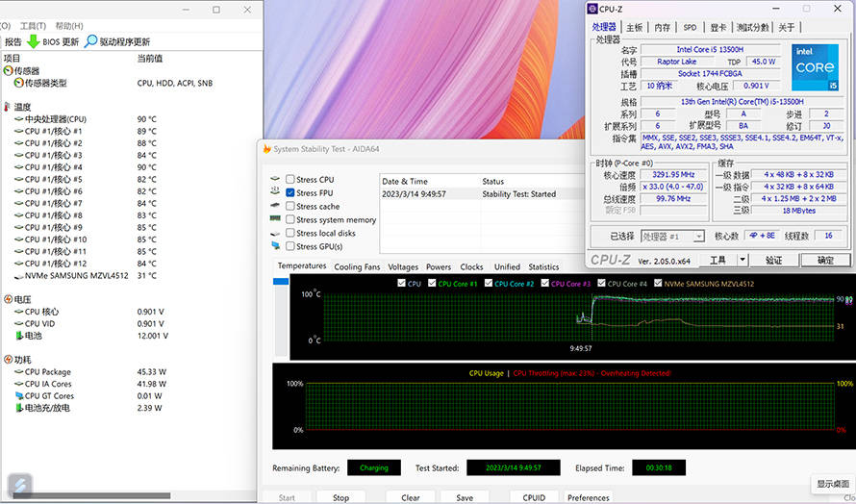Enable Stress system memory checkbox

290,219
